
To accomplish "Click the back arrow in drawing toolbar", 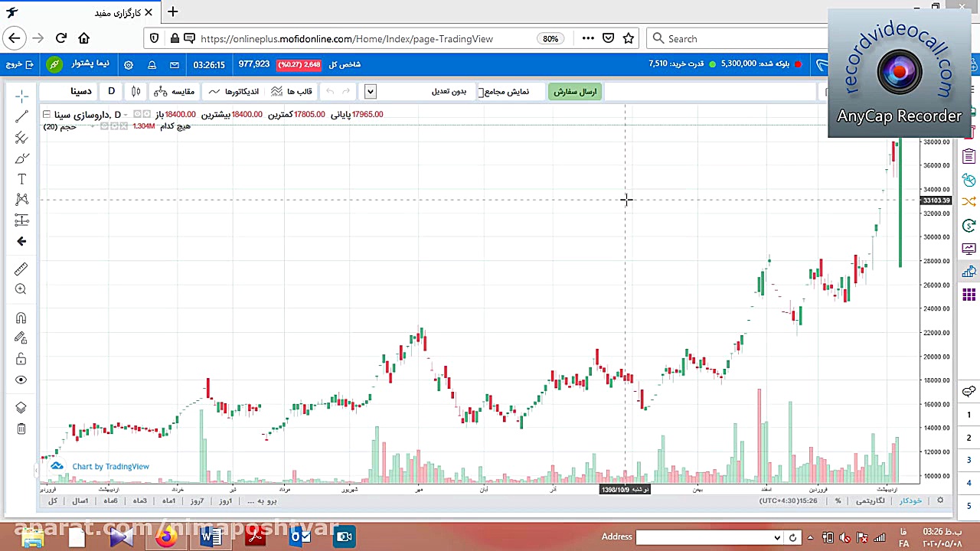I will [21, 241].
